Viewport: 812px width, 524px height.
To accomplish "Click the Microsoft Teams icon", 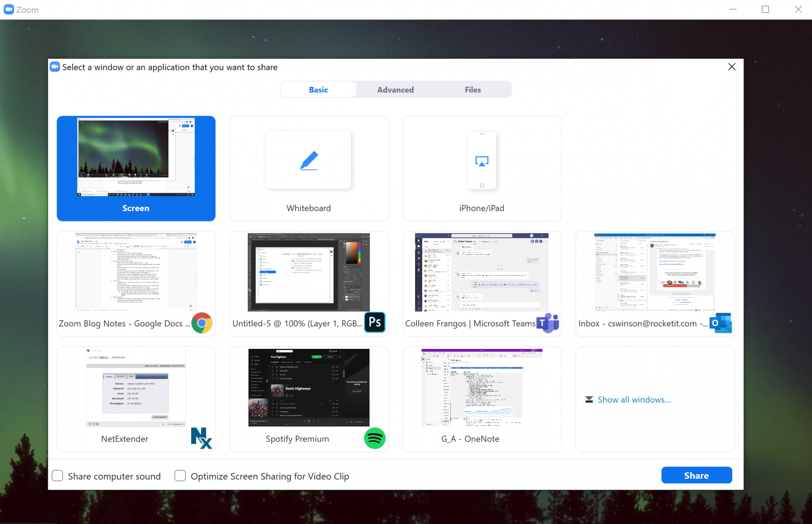I will click(548, 323).
